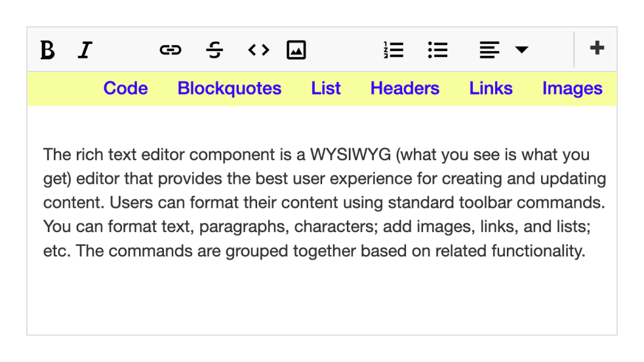Open the Blockquotes link

[230, 89]
